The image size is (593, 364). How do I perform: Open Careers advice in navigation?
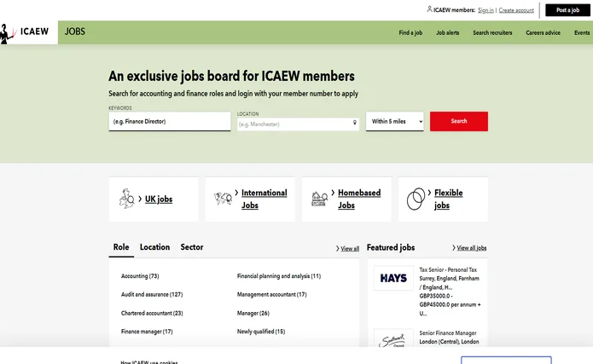tap(543, 33)
